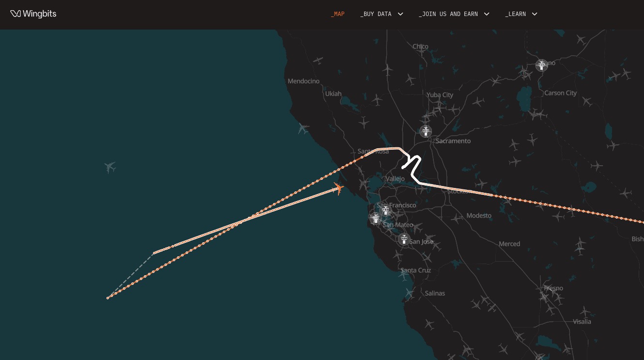Open the _LEARN dropdown menu
Viewport: 644px width, 360px height.
click(x=521, y=14)
